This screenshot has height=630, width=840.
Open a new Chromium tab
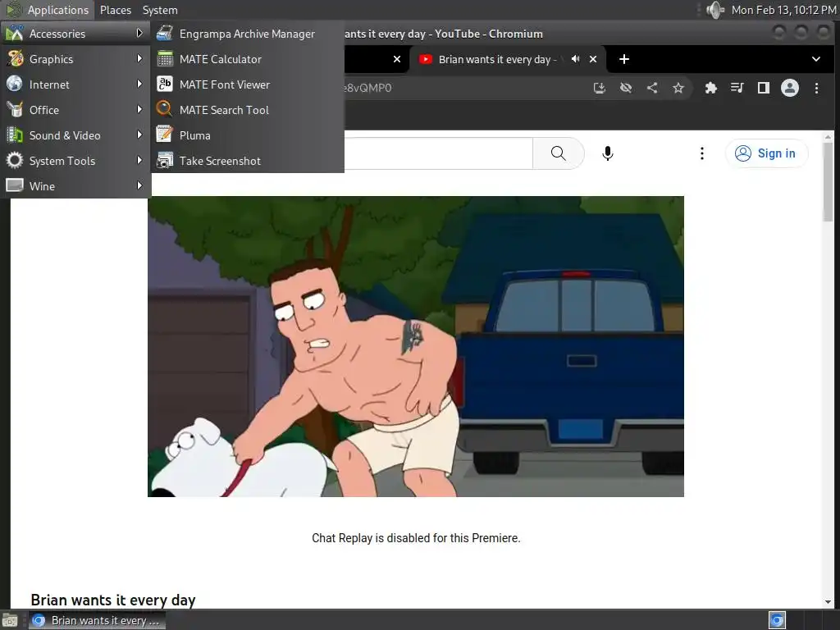click(624, 59)
